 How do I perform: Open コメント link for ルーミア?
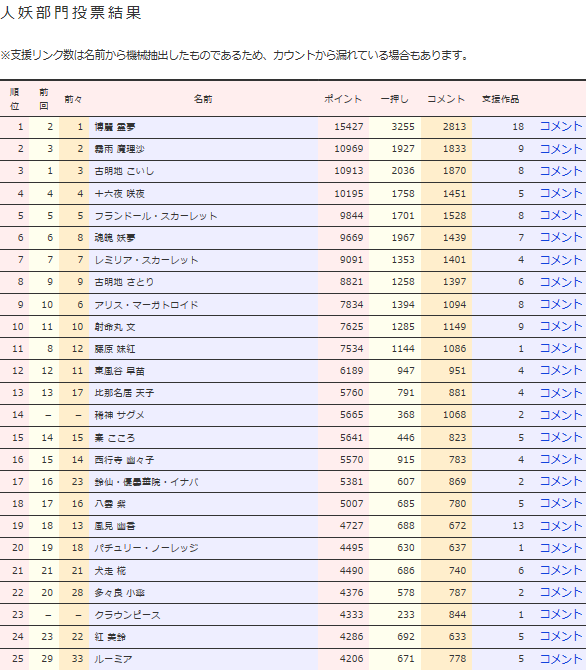[x=561, y=659]
